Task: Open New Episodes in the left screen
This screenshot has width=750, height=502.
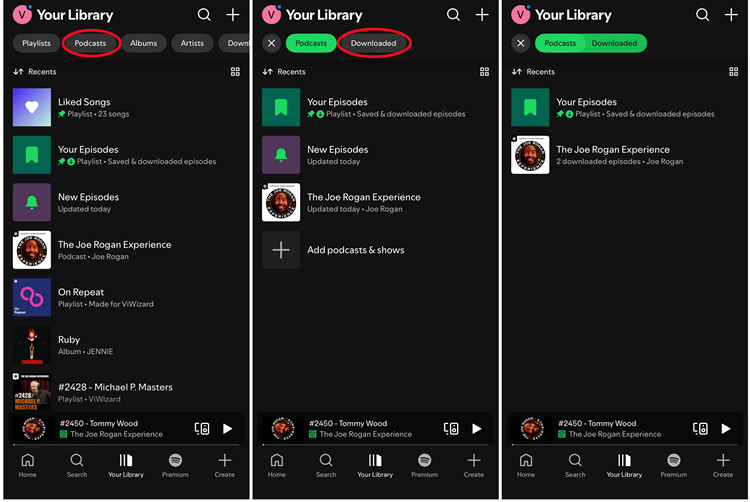Action: tap(126, 202)
